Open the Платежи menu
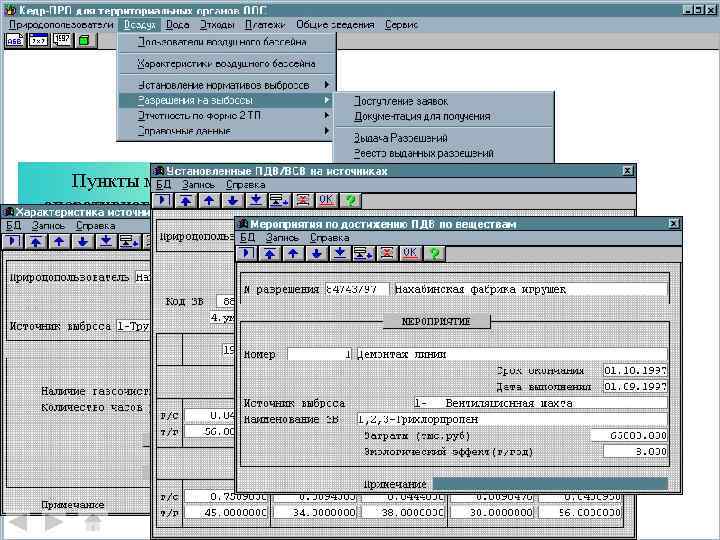The height and width of the screenshot is (540, 720). pyautogui.click(x=265, y=25)
